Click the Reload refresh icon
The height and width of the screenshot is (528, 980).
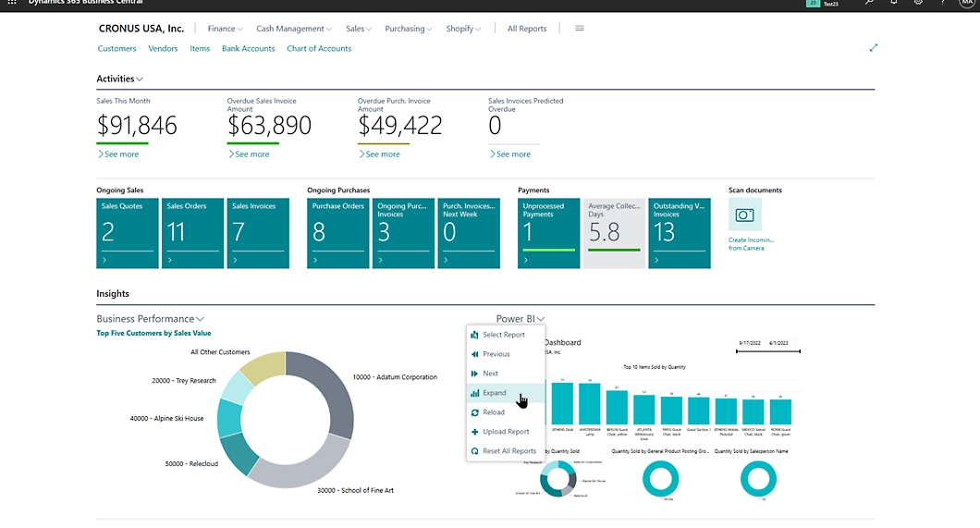[x=474, y=412]
